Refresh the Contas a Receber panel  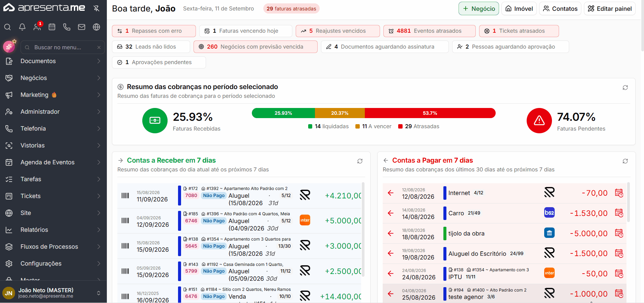pos(360,161)
